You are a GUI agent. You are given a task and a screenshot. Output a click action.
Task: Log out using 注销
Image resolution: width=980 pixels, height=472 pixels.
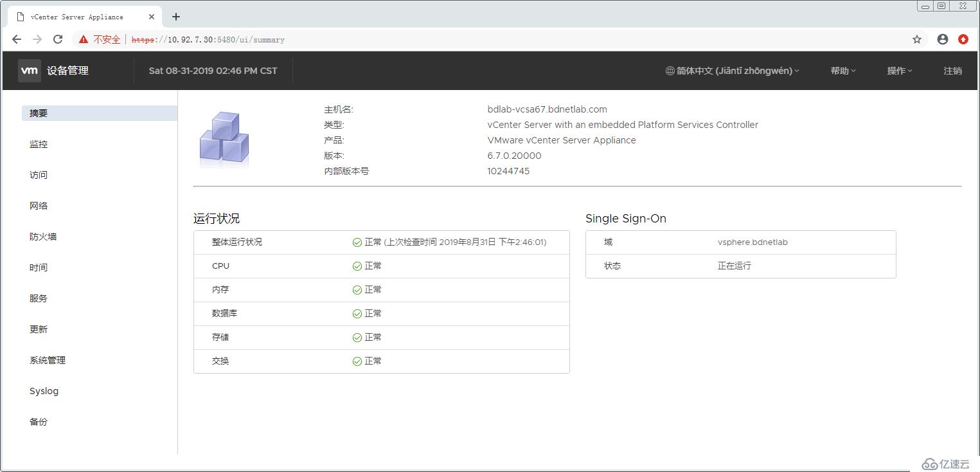(x=952, y=71)
